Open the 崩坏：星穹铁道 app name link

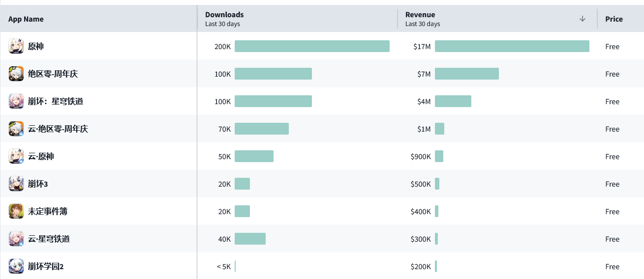56,101
